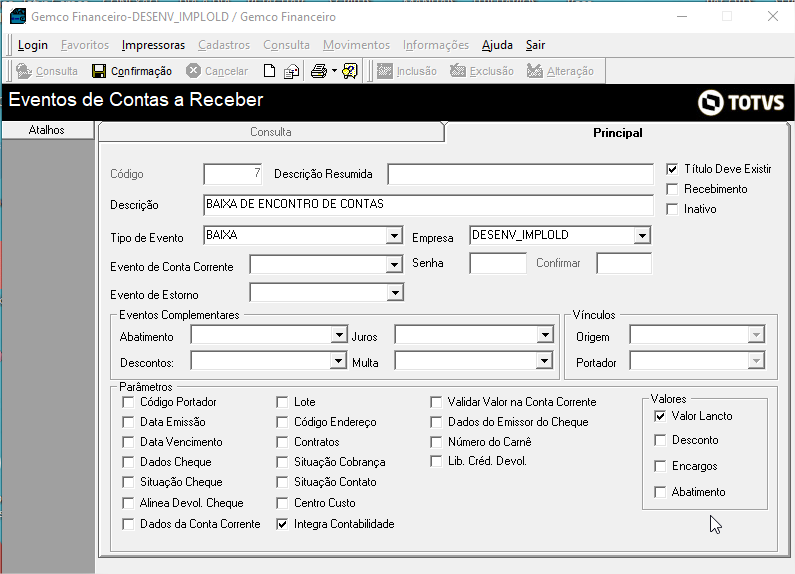Image resolution: width=795 pixels, height=574 pixels.
Task: Click the Inclusão toolbar icon
Action: (385, 71)
